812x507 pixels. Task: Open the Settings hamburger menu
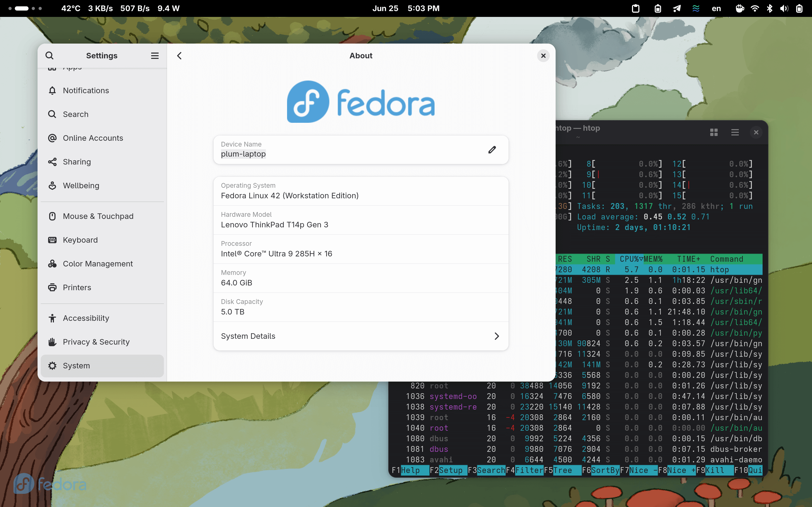[x=154, y=55]
